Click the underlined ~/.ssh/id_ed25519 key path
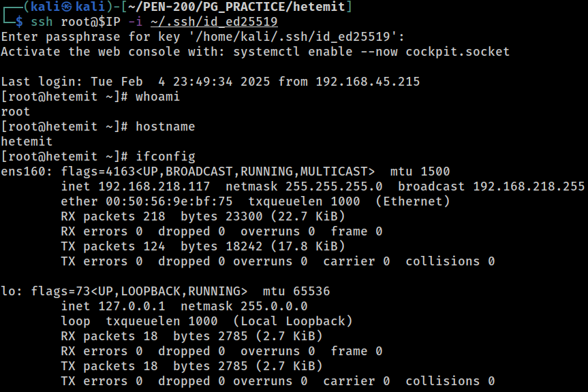 point(214,22)
